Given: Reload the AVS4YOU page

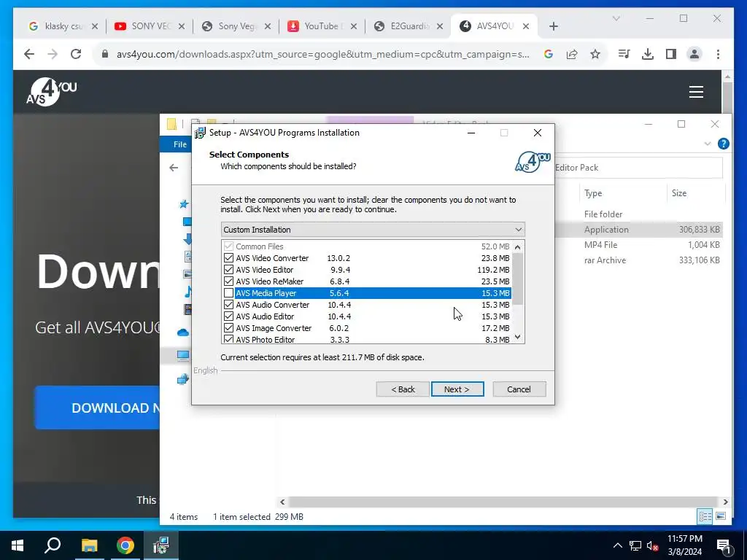Looking at the screenshot, I should tap(76, 54).
